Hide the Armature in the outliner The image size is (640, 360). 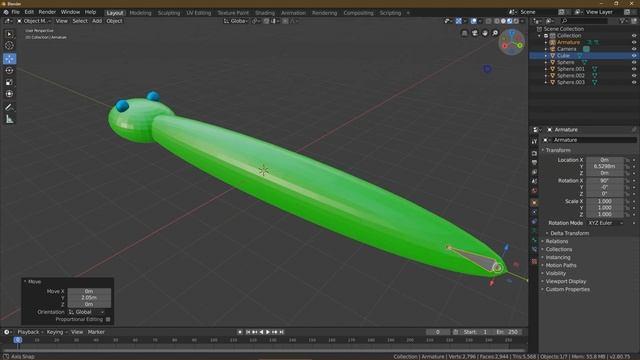pos(634,42)
